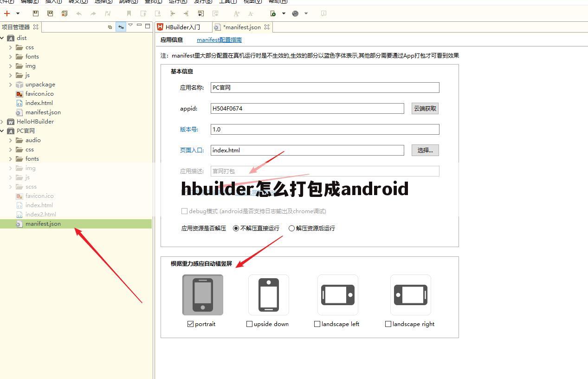The image size is (588, 379).
Task: Enable debug模式 checkbox
Action: tap(184, 211)
